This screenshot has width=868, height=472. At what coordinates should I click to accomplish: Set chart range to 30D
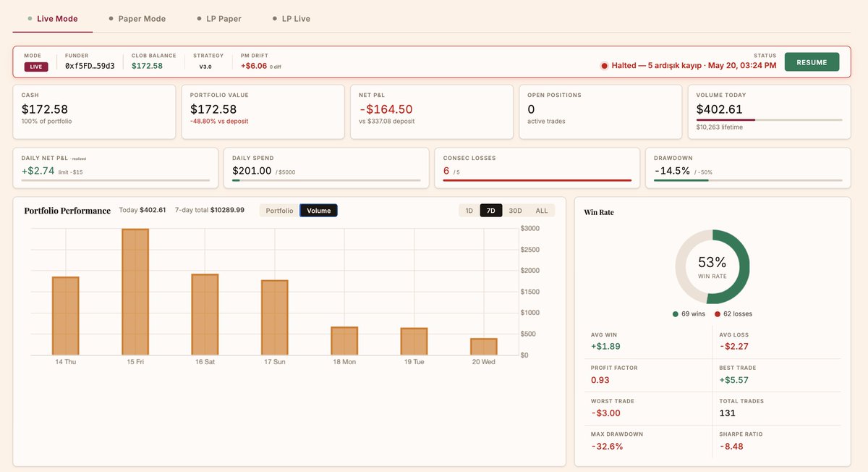515,211
